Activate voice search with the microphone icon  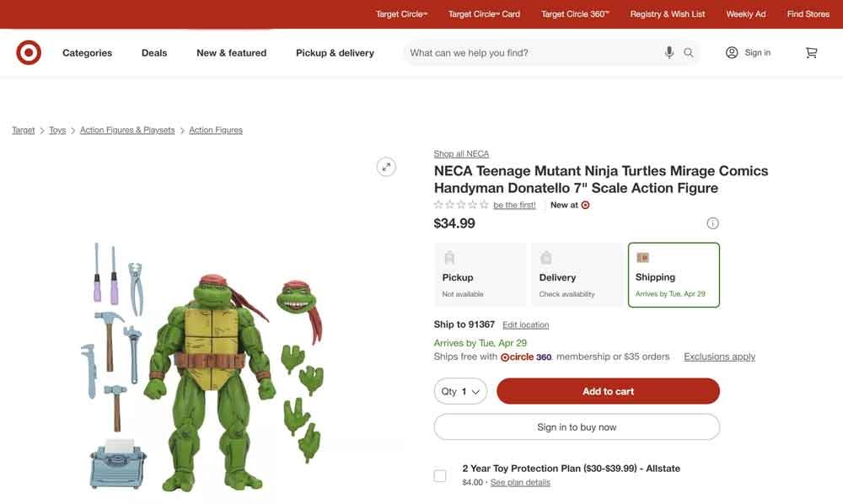coord(668,51)
